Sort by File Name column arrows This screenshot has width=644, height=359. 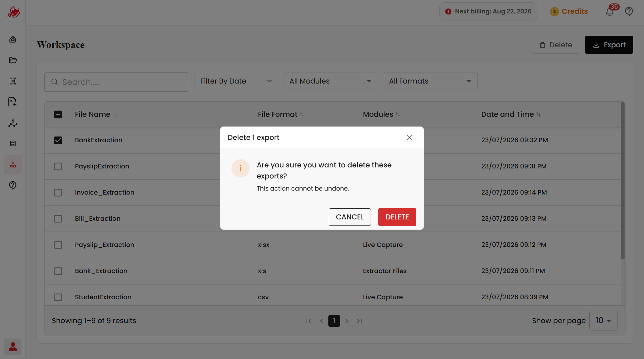point(115,114)
